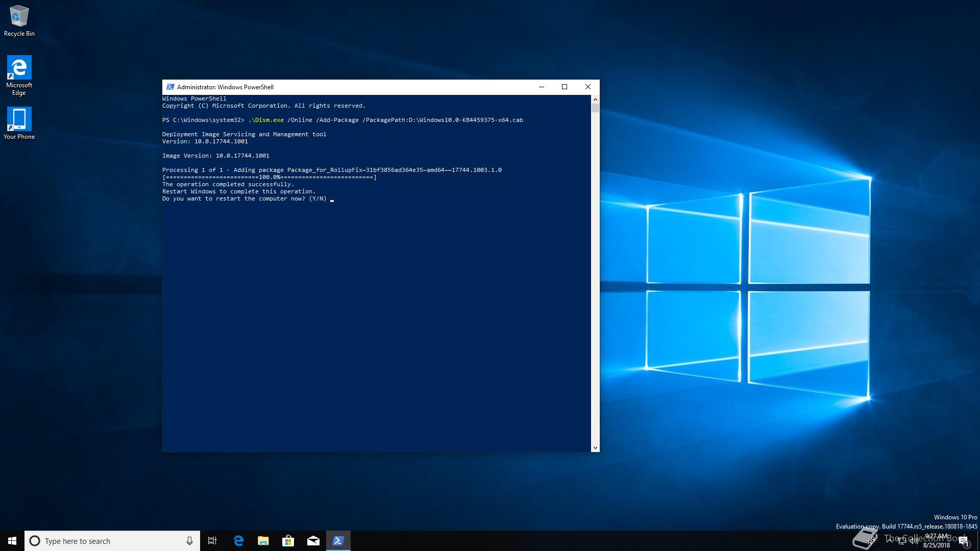Click the restart prompt '(Y/N)' line

[x=244, y=198]
